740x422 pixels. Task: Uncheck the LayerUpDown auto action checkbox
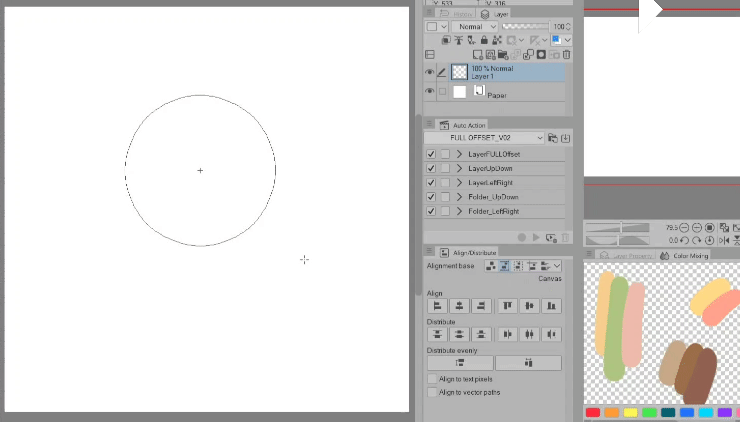point(431,169)
